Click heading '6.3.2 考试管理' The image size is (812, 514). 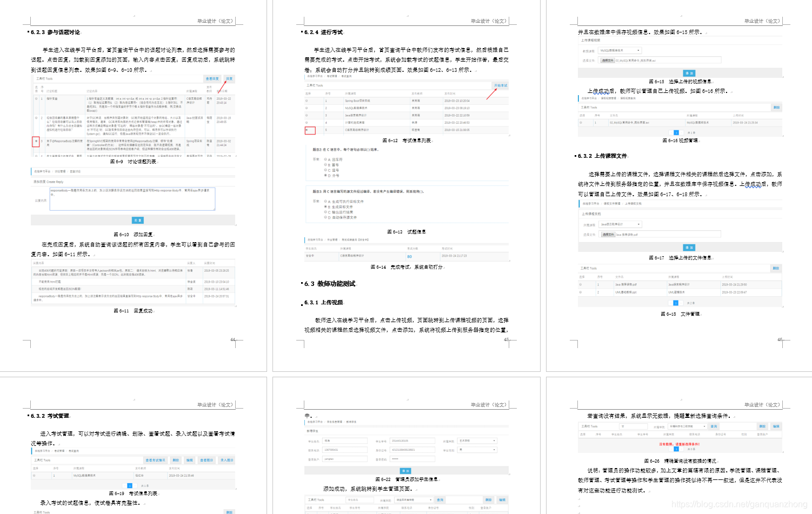click(50, 416)
